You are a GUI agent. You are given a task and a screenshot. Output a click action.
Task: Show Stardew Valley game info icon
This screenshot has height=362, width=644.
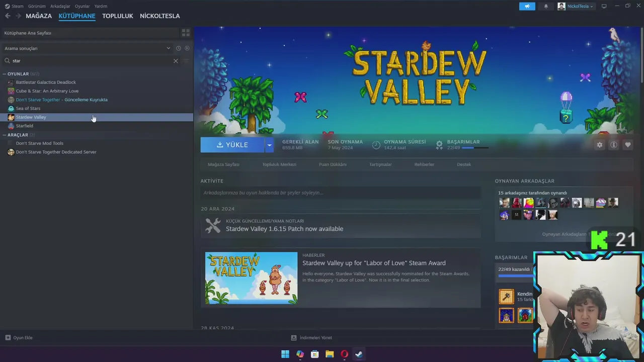coord(613,145)
